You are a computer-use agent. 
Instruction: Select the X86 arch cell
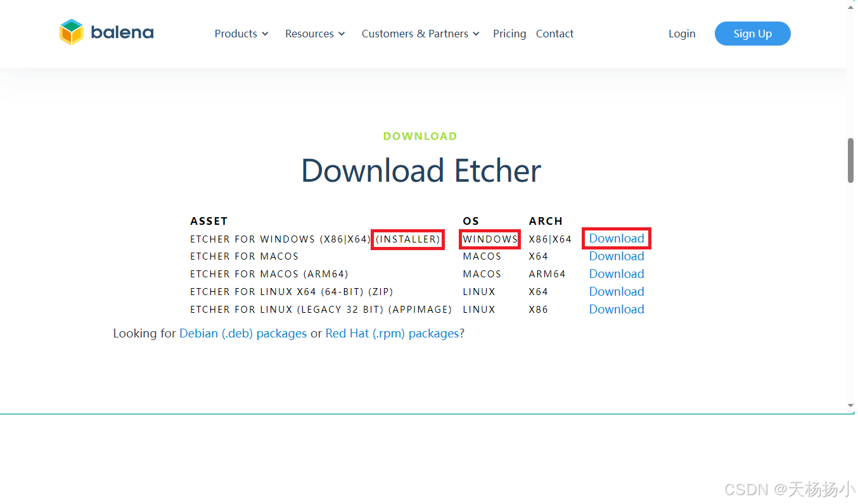click(539, 310)
